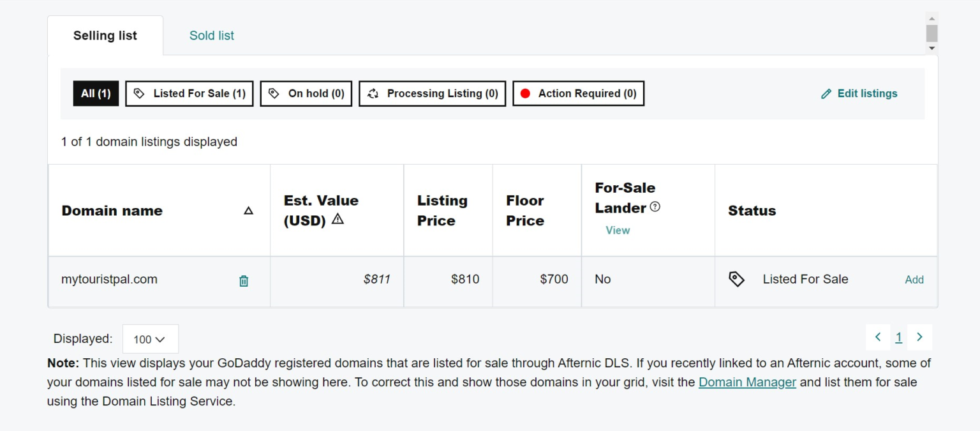
Task: Click the tag icon next to Listed For Sale status
Action: pos(736,279)
